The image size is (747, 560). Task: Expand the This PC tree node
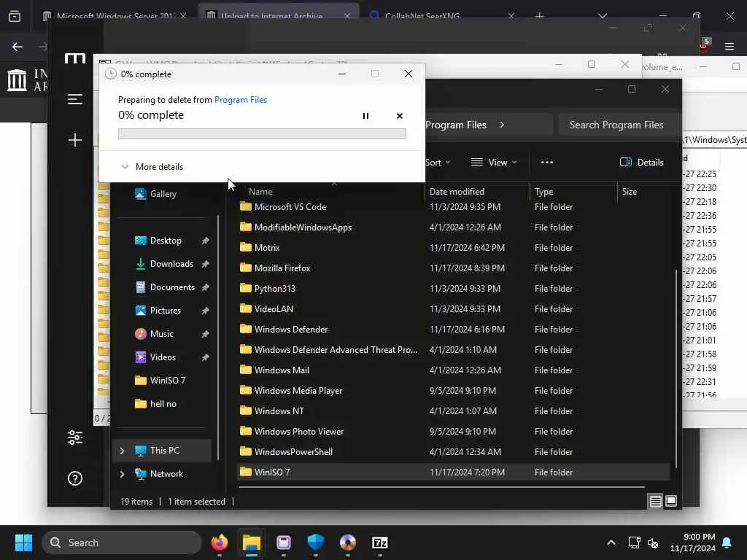122,451
